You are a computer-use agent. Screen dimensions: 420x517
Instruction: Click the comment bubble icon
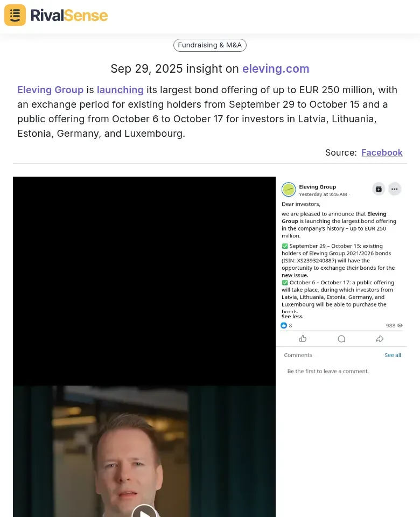pos(341,339)
